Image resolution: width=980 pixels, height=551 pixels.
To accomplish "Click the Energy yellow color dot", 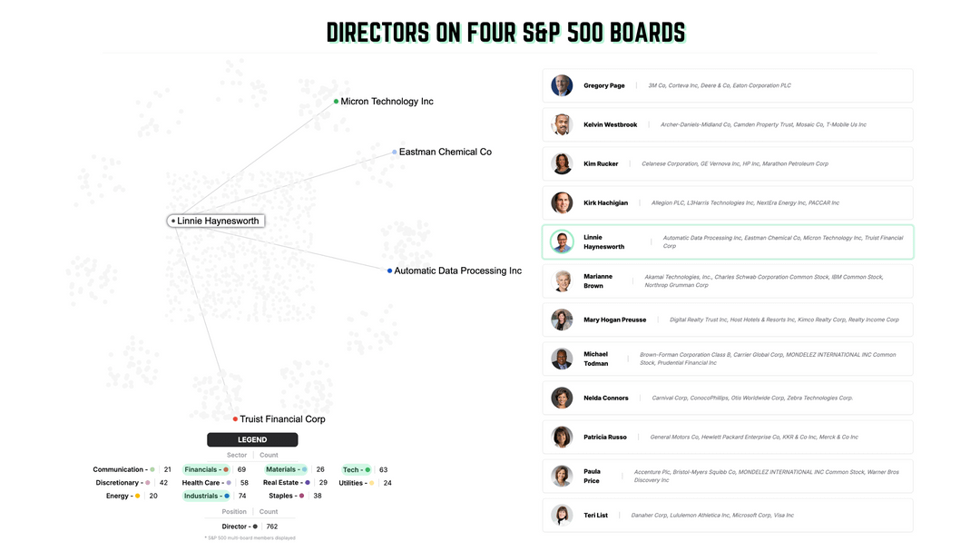I will pyautogui.click(x=137, y=496).
